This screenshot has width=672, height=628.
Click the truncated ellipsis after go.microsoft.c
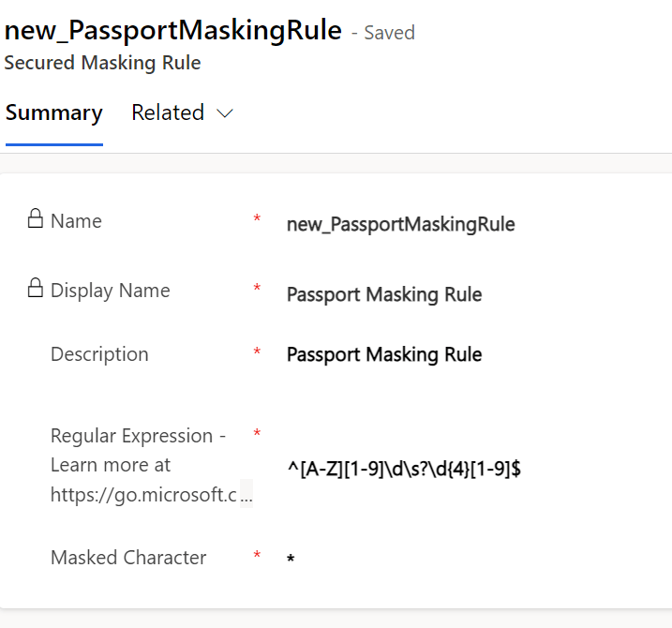(x=246, y=496)
